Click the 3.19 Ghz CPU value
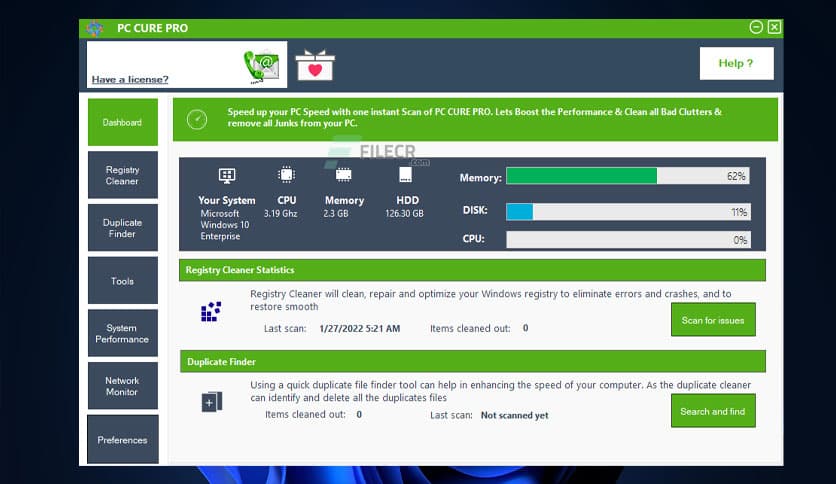The image size is (836, 484). point(280,213)
